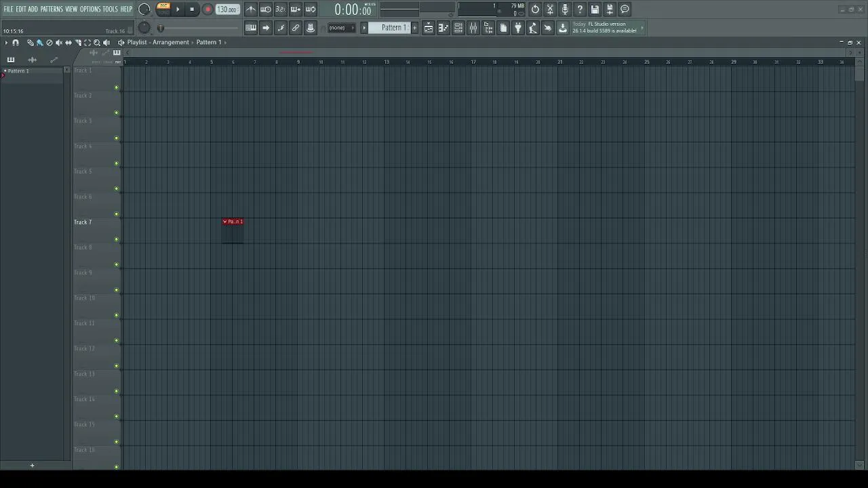Viewport: 868px width, 488px height.
Task: Toggle note/clip grouping link icon
Action: click(x=296, y=28)
